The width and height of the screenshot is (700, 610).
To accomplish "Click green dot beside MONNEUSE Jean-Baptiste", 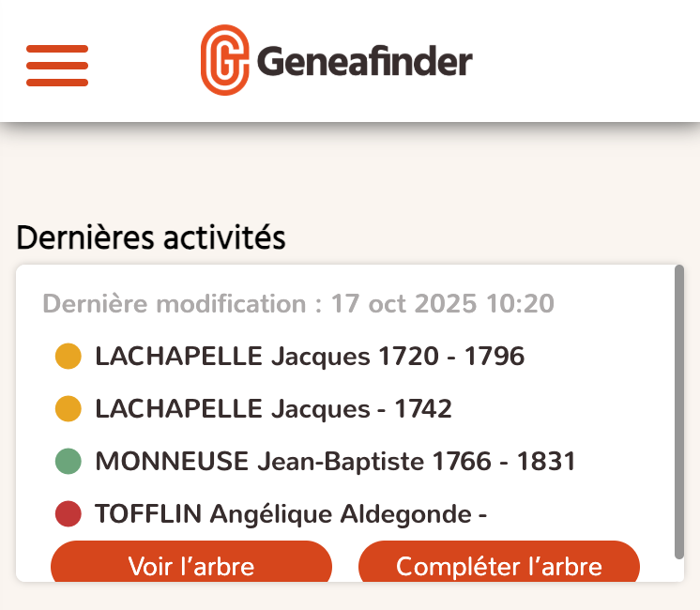I will [x=68, y=462].
